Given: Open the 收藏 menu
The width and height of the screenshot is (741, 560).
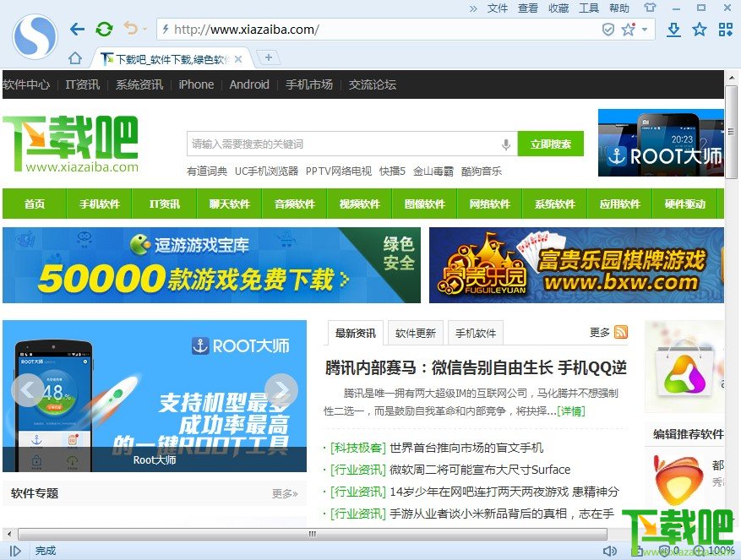Looking at the screenshot, I should 558,8.
